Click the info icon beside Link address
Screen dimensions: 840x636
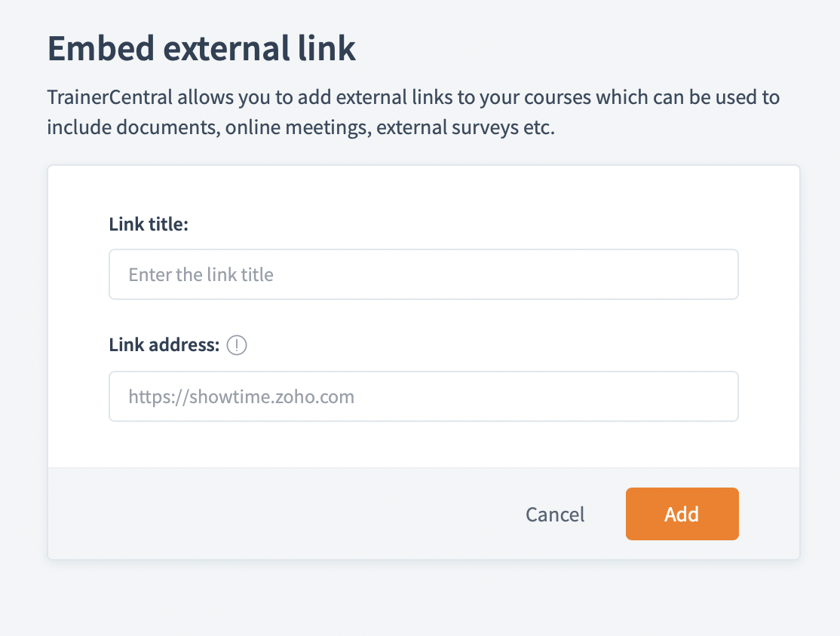click(x=237, y=346)
